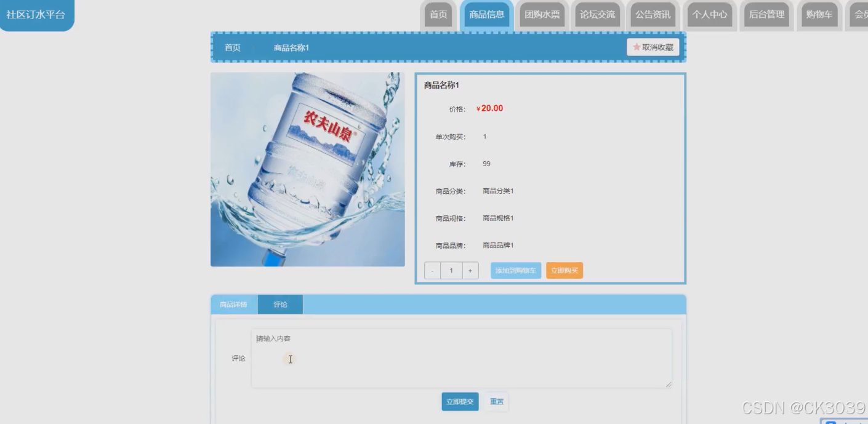Open the 首页 navigation tab

pos(438,15)
